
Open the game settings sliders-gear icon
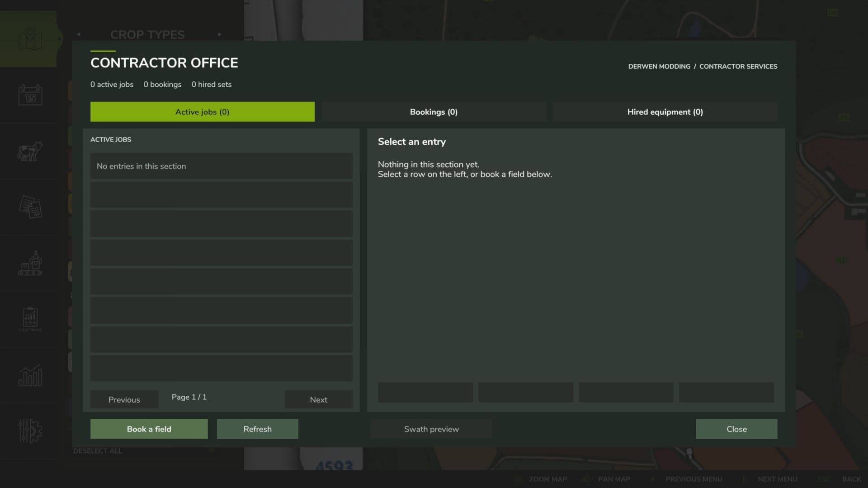click(x=30, y=431)
